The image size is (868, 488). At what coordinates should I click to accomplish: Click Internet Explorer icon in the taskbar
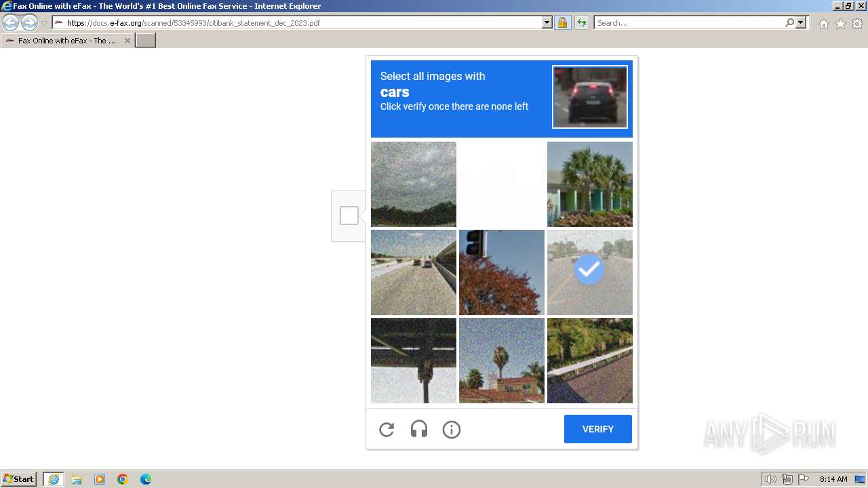tap(54, 479)
